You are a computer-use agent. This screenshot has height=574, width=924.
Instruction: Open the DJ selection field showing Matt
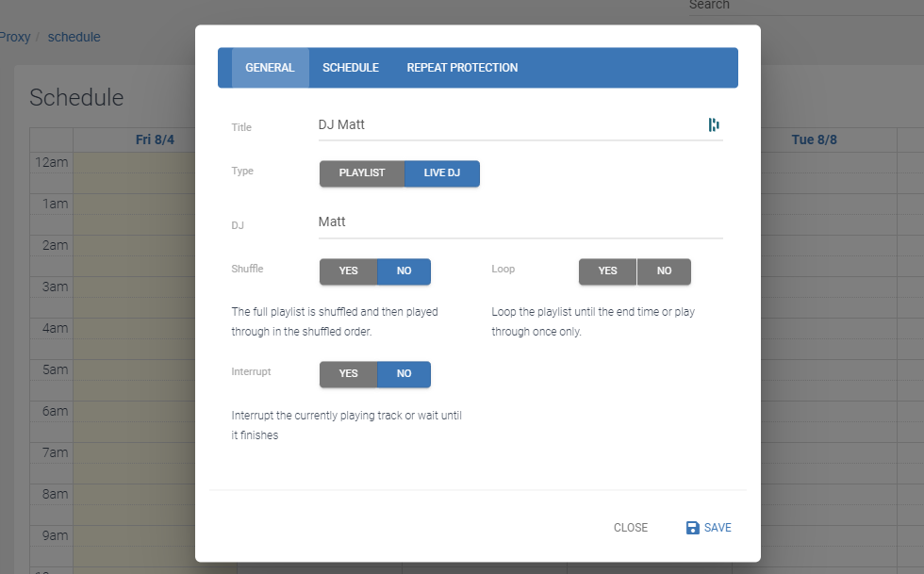point(520,222)
